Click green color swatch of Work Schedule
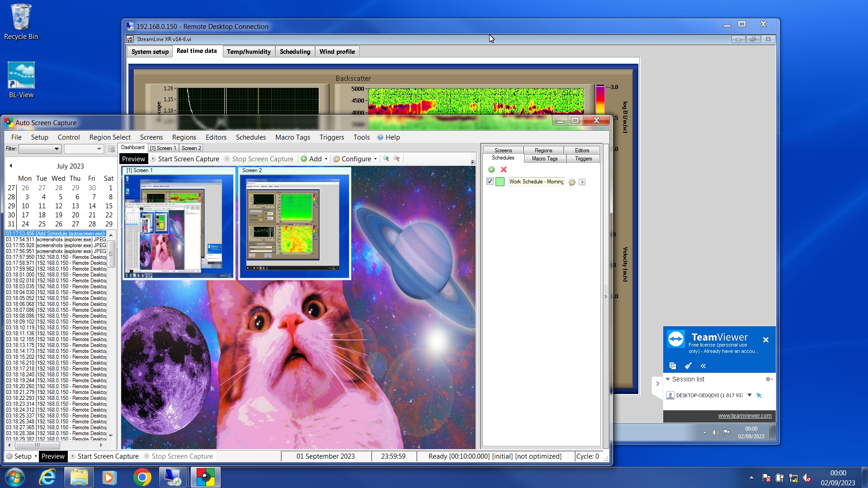This screenshot has width=868, height=488. click(500, 182)
